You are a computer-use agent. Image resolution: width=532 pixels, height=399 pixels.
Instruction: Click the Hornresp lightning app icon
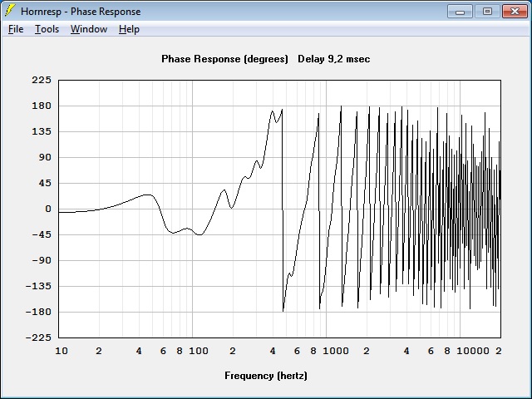(x=10, y=11)
